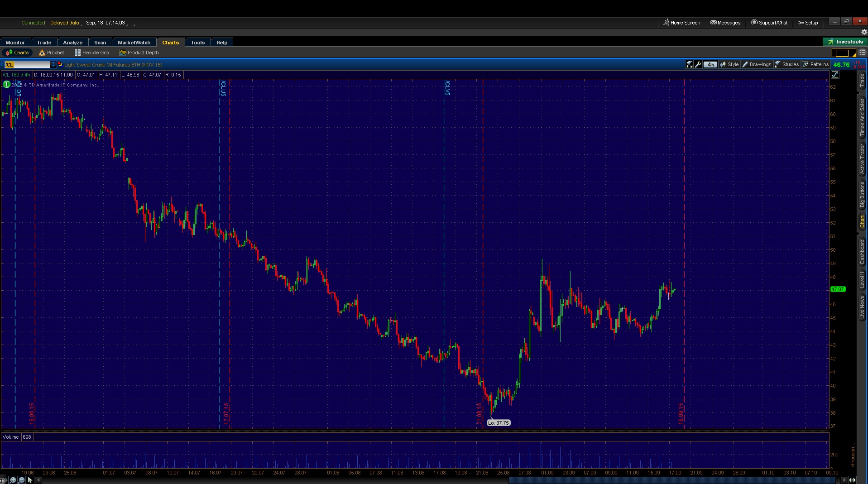Click scroll left arrow below chart
868x484 pixels.
click(38, 480)
